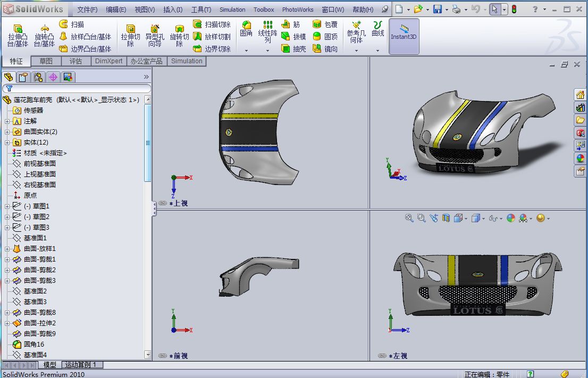
Task: Expand the 实体(12) folder
Action: 7,142
